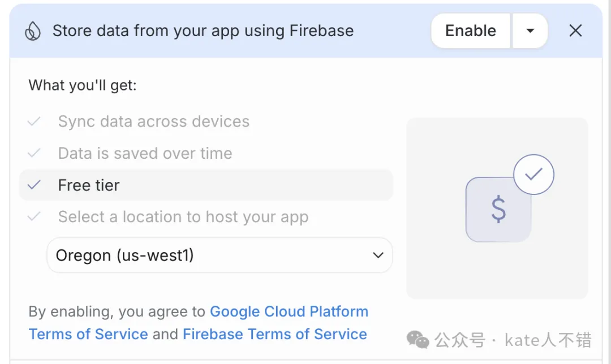Click the Store data using Firebase heading

click(203, 31)
